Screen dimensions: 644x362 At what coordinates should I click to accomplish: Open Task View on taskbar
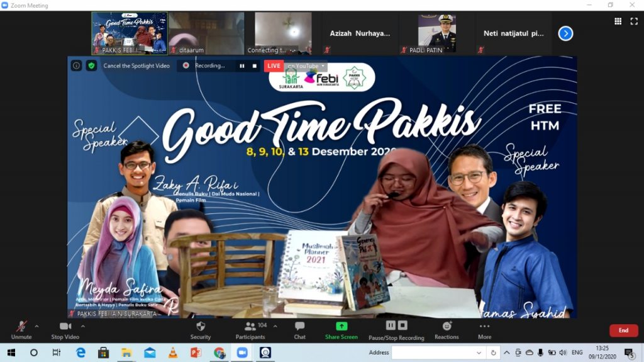(x=57, y=353)
